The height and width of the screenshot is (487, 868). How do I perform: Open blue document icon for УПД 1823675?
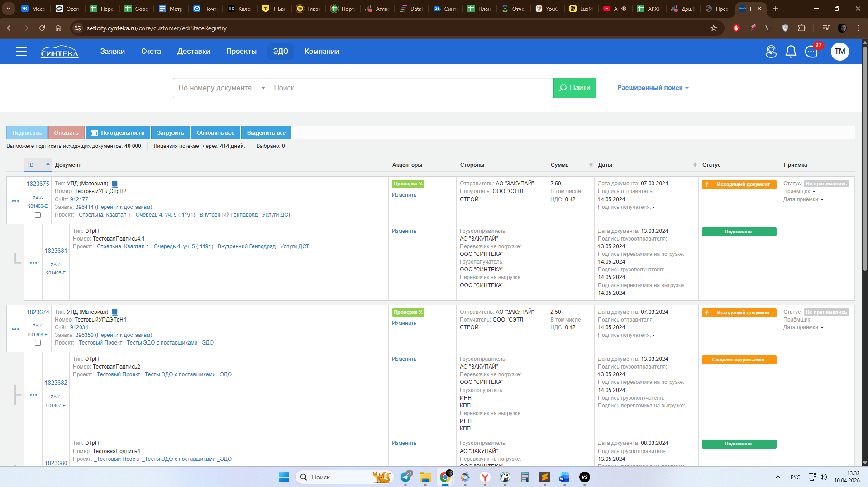(x=115, y=184)
